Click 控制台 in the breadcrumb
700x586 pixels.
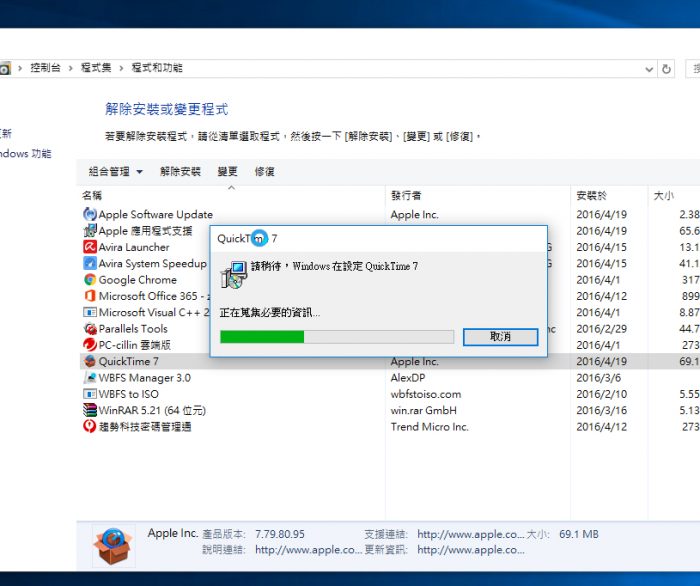tap(46, 68)
